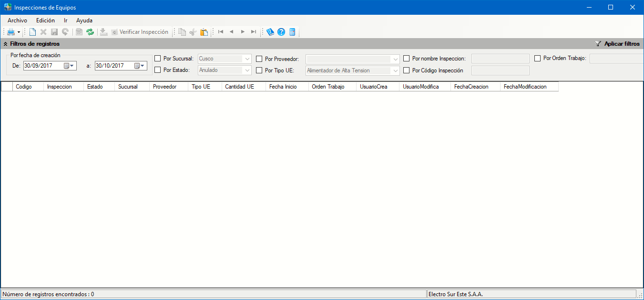Click the green refresh arrows icon
The width and height of the screenshot is (644, 300).
point(90,32)
